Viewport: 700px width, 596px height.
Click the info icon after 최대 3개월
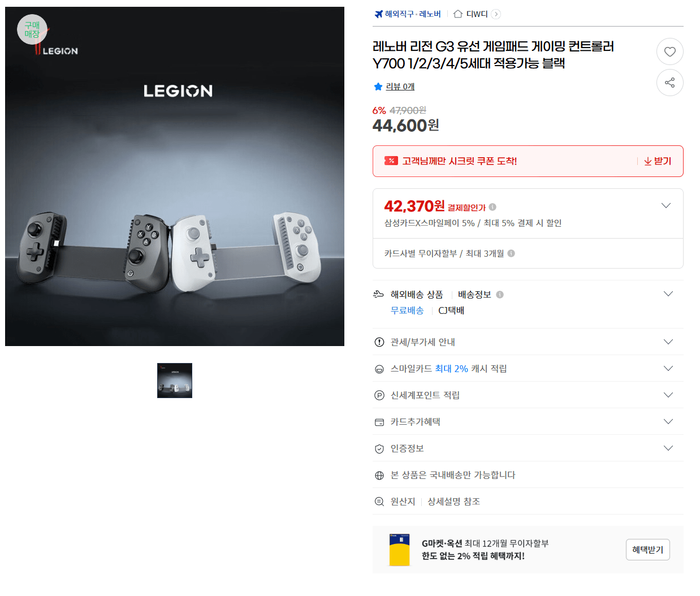(511, 253)
